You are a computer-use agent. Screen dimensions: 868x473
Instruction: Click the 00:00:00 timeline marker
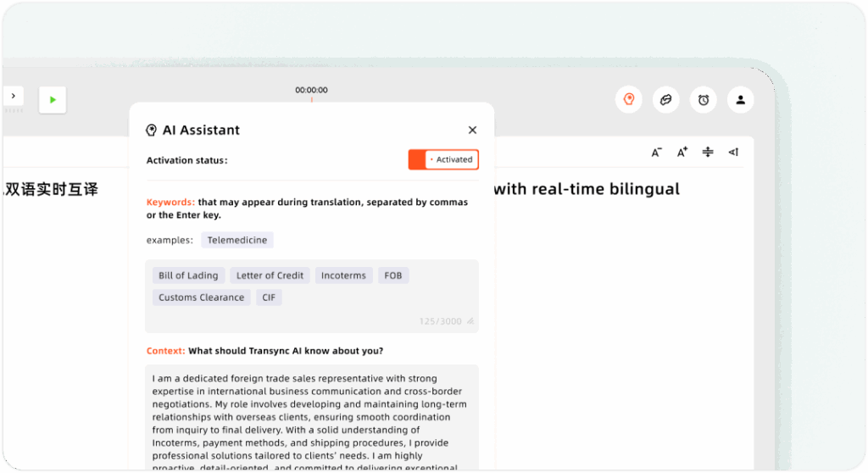(311, 91)
